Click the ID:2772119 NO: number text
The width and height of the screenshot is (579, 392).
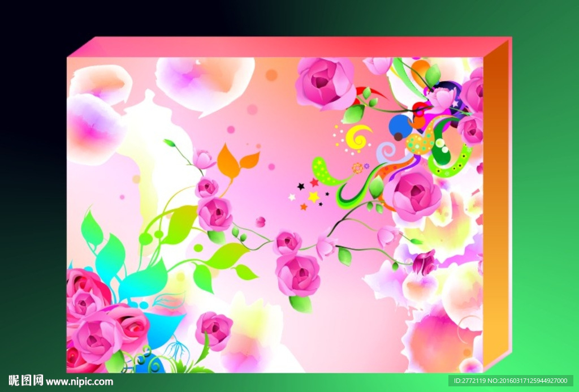[511, 381]
